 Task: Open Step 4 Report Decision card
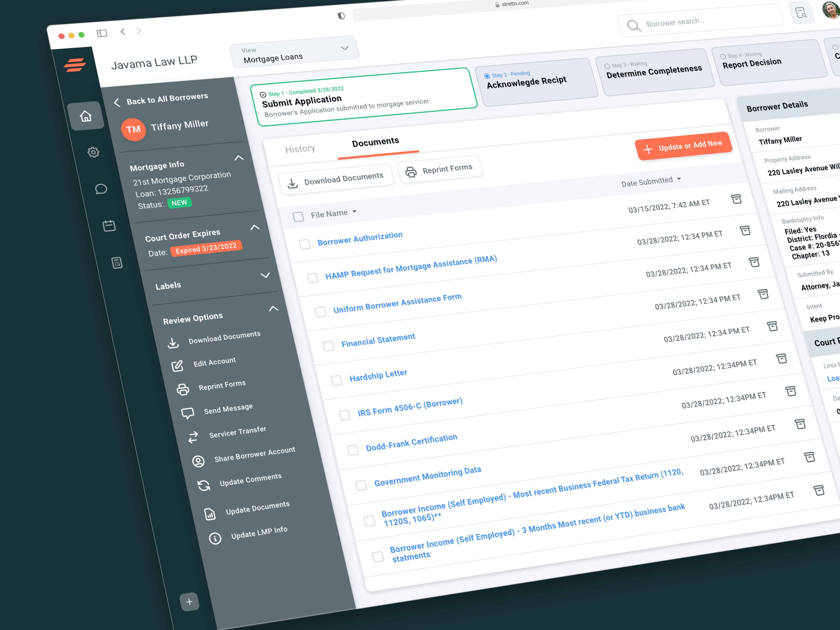pyautogui.click(x=769, y=63)
